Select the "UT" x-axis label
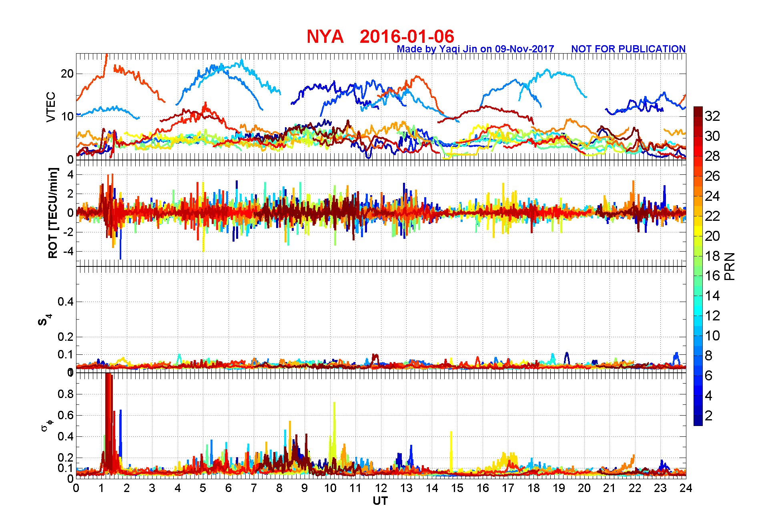The width and height of the screenshot is (762, 532). click(x=380, y=501)
